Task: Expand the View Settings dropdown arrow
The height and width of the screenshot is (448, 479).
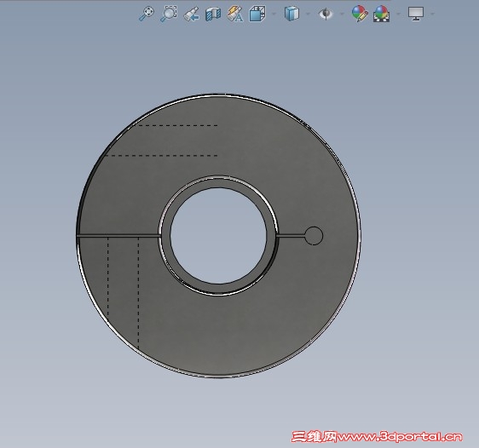Action: tap(432, 14)
